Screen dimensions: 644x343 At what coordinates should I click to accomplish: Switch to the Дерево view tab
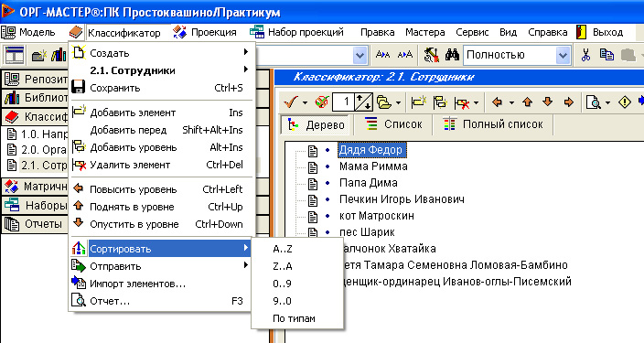315,124
